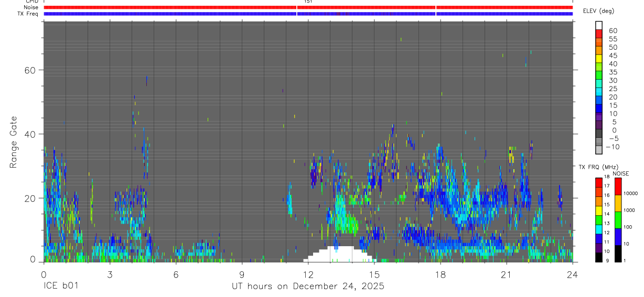Click the cyan segment of ELEV color bar
644x297 pixels.
point(599,92)
